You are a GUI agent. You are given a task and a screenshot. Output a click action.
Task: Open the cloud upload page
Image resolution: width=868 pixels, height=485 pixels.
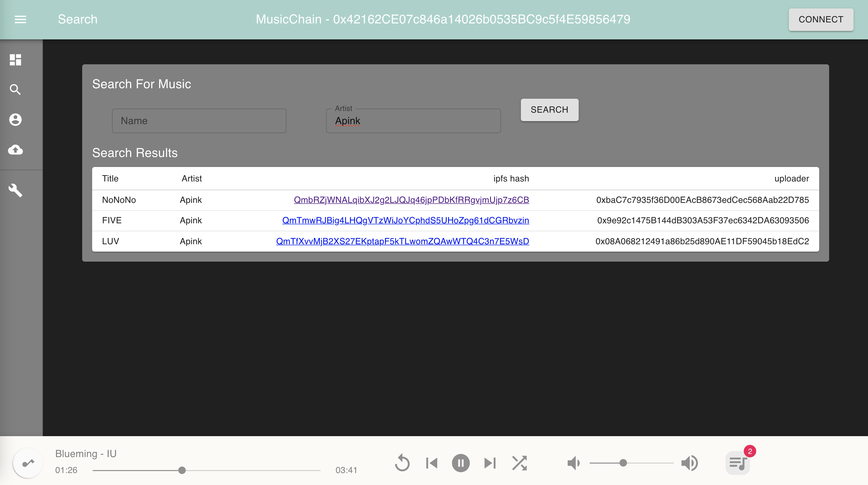pyautogui.click(x=15, y=149)
